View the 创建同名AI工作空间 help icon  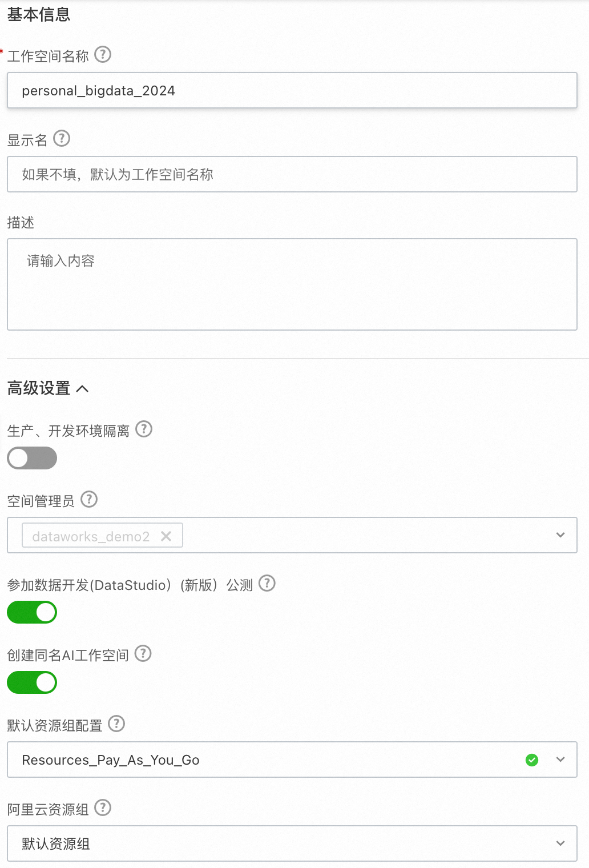143,654
